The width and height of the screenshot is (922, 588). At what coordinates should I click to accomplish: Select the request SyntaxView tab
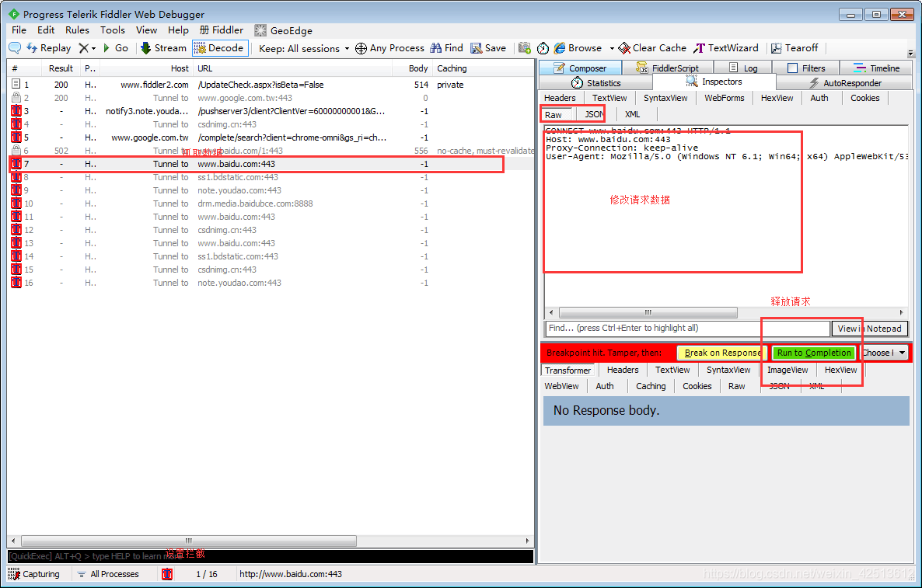point(665,98)
